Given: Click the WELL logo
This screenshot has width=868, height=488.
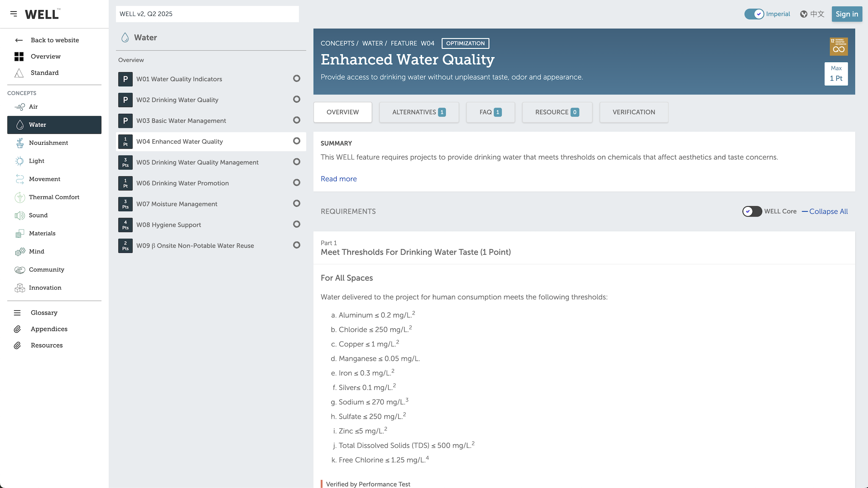Looking at the screenshot, I should point(42,14).
